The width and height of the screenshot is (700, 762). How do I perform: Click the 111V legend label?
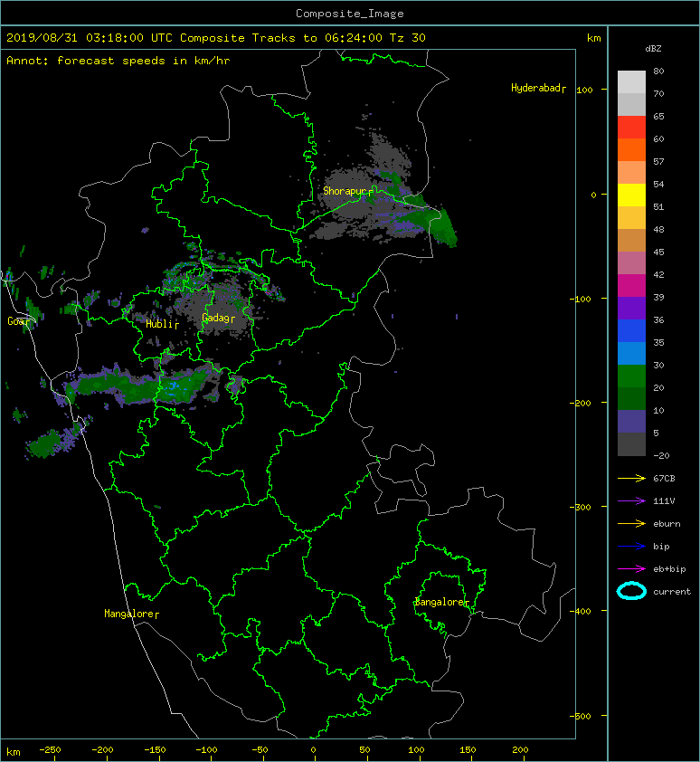664,501
